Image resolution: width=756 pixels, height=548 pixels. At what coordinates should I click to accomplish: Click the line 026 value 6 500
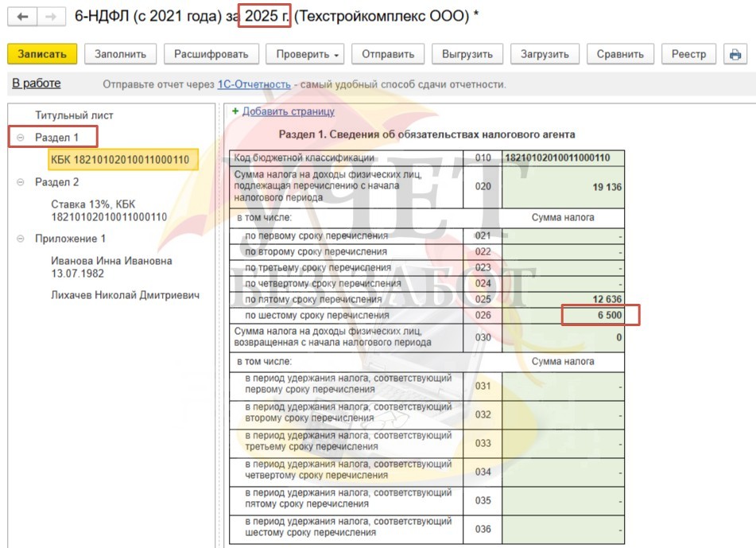pos(601,315)
